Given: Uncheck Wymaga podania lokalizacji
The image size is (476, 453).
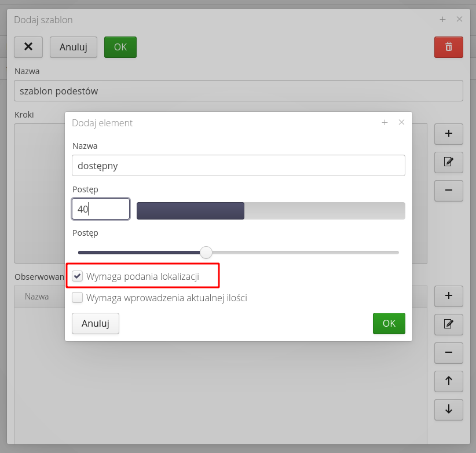Looking at the screenshot, I should [77, 276].
